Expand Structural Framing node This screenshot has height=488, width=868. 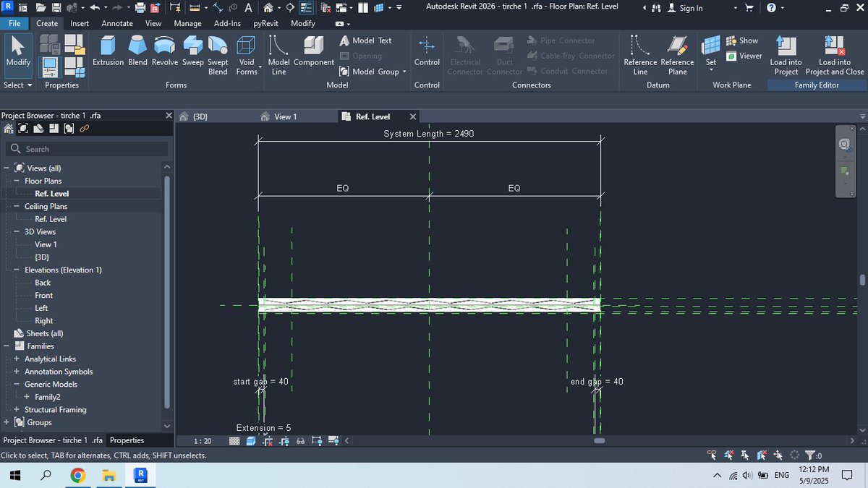coord(17,409)
